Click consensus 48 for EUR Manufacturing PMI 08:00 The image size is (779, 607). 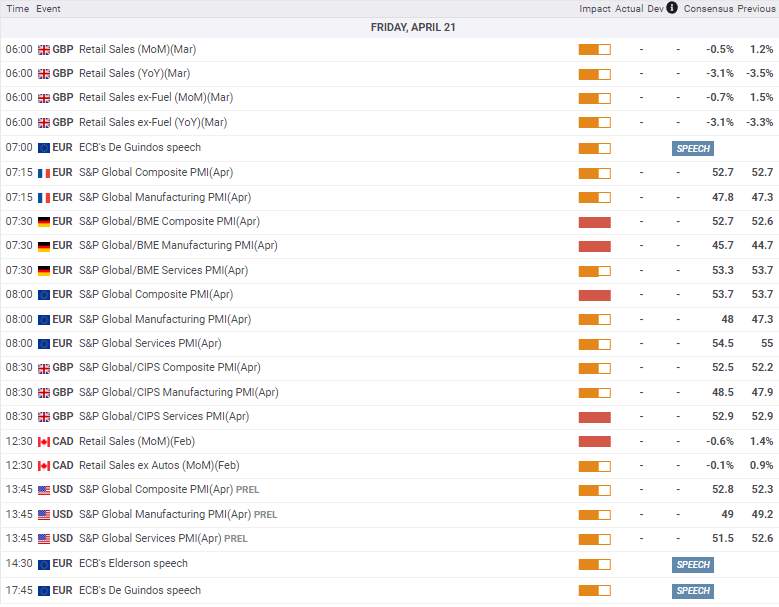tap(727, 319)
